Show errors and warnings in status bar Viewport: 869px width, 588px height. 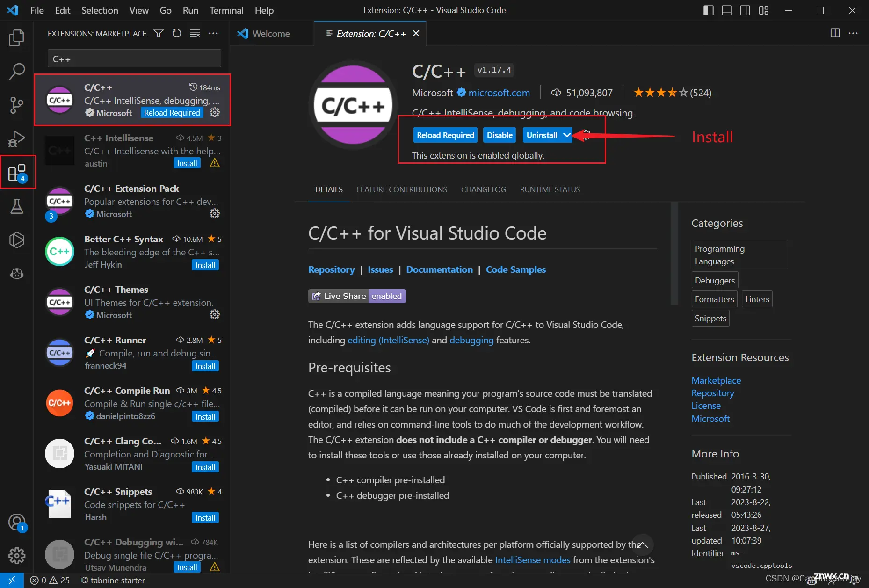click(x=50, y=580)
